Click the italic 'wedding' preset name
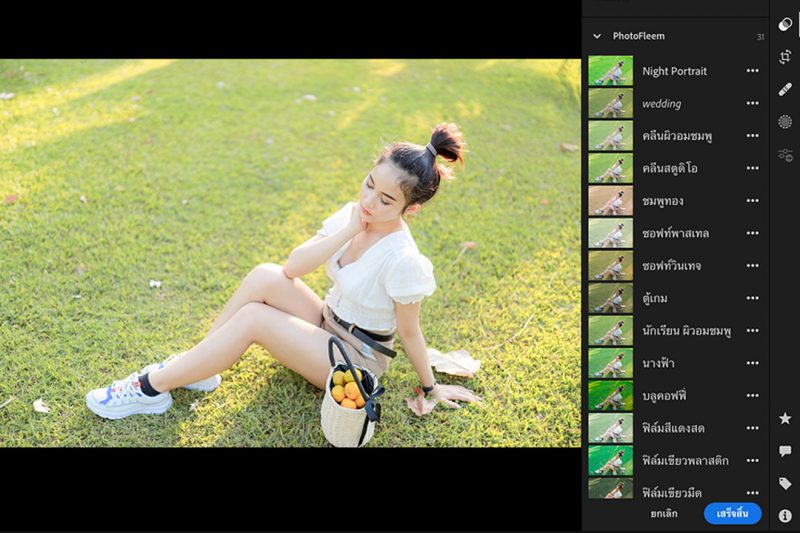 [662, 104]
